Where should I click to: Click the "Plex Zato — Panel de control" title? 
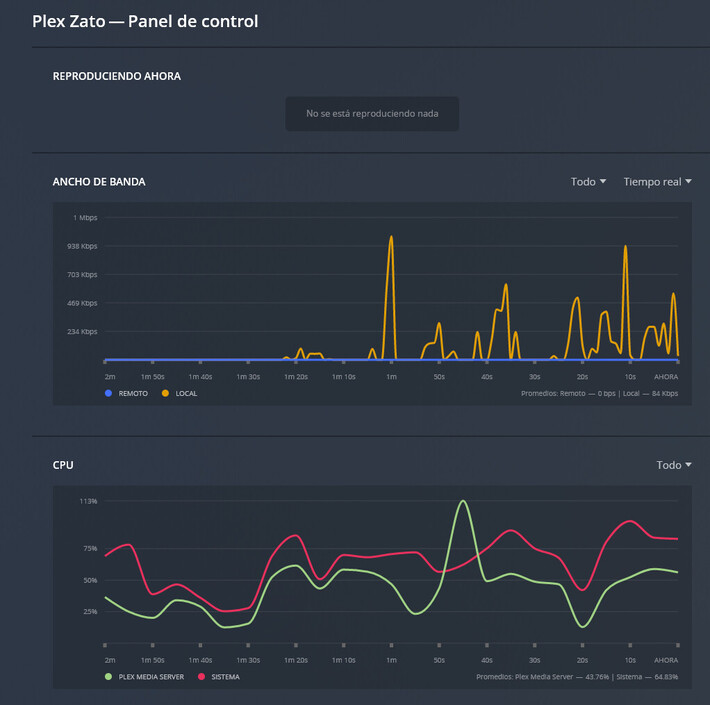(145, 21)
